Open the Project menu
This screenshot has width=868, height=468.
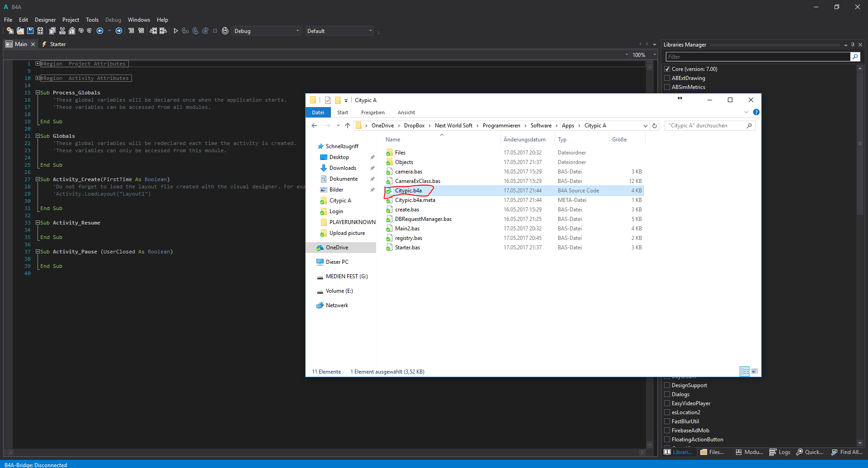point(71,20)
